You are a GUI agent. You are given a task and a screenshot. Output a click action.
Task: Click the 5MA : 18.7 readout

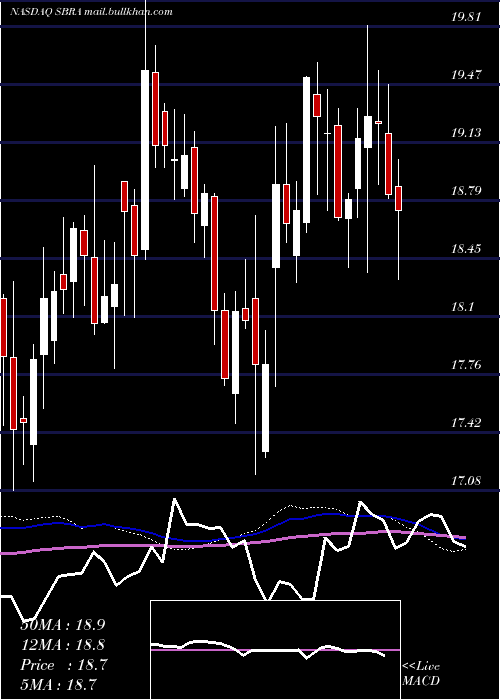tap(59, 684)
